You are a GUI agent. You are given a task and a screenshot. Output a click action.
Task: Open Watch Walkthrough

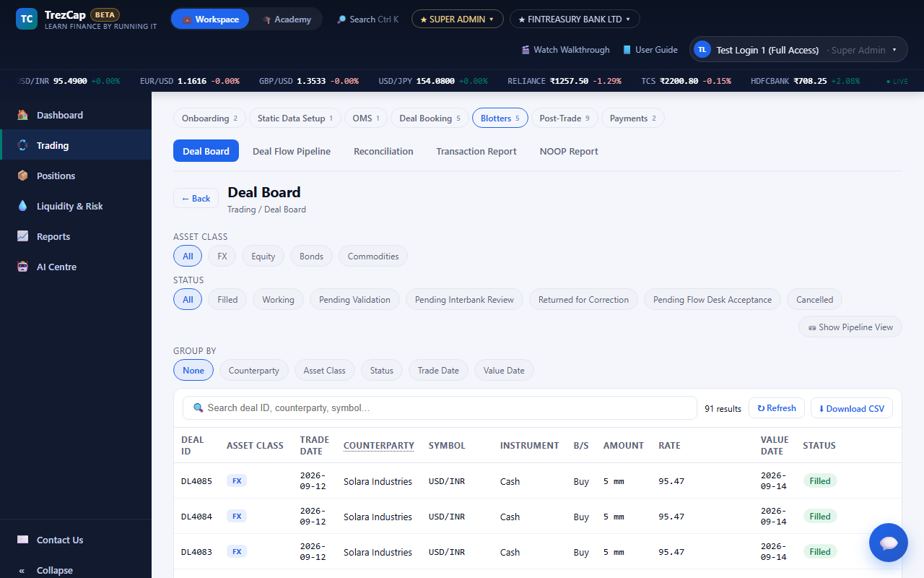tap(566, 50)
